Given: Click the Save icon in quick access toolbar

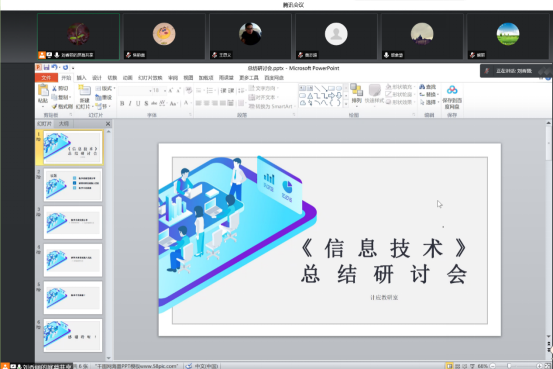Looking at the screenshot, I should (x=47, y=67).
